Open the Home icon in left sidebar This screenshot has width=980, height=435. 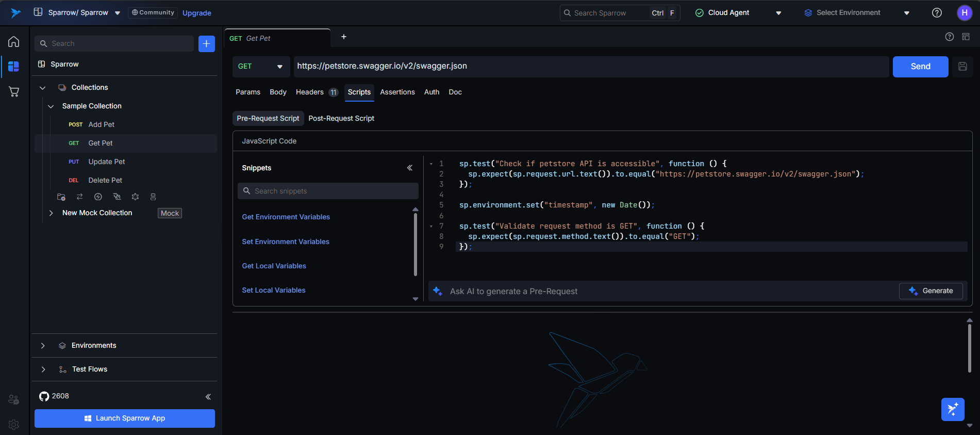[14, 42]
